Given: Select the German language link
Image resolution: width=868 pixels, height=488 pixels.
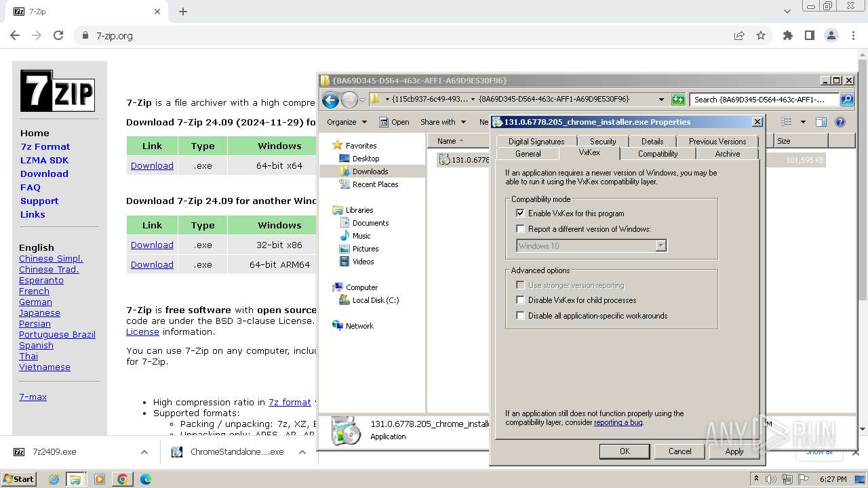Looking at the screenshot, I should pyautogui.click(x=35, y=302).
